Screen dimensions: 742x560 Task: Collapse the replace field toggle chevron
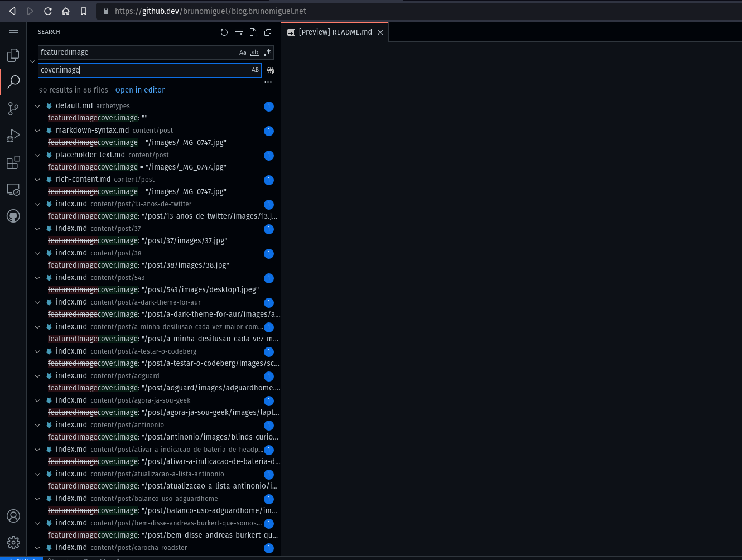(32, 61)
